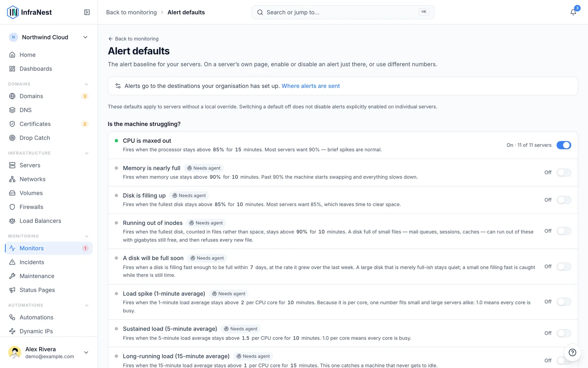This screenshot has height=368, width=588.
Task: Click Back to monitoring breadcrumb in top bar
Action: pos(131,12)
